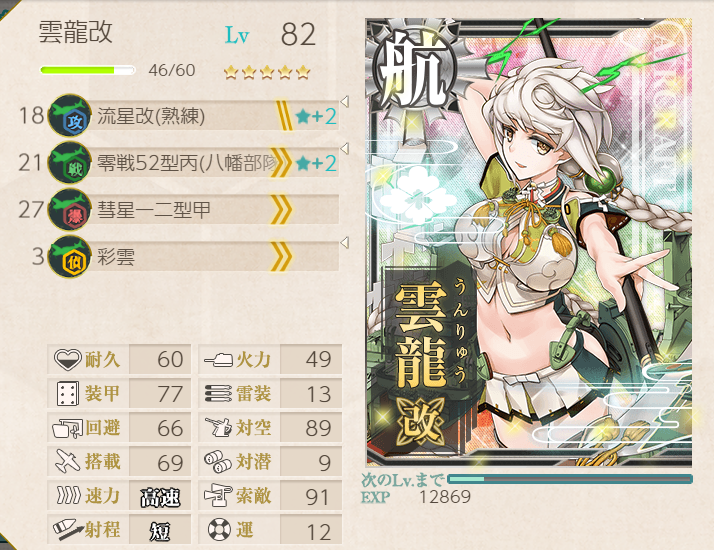Click the recon plane icon for 彩雲

point(70,257)
